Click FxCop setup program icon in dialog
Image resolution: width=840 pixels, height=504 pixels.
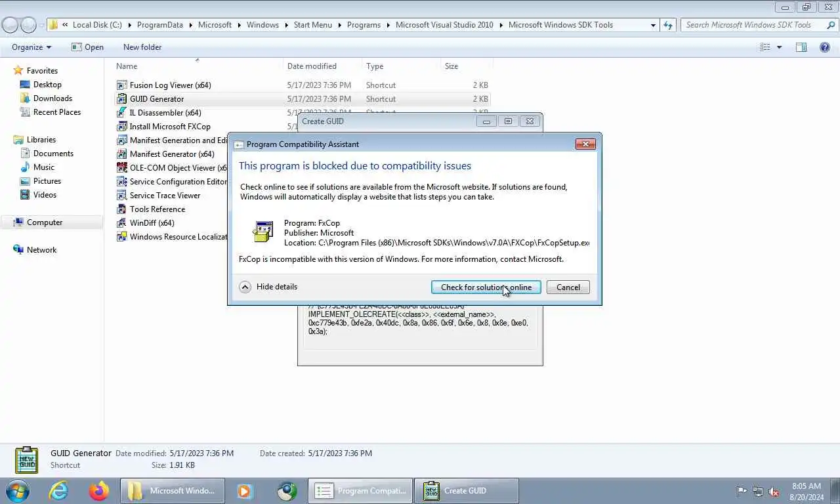tap(262, 232)
